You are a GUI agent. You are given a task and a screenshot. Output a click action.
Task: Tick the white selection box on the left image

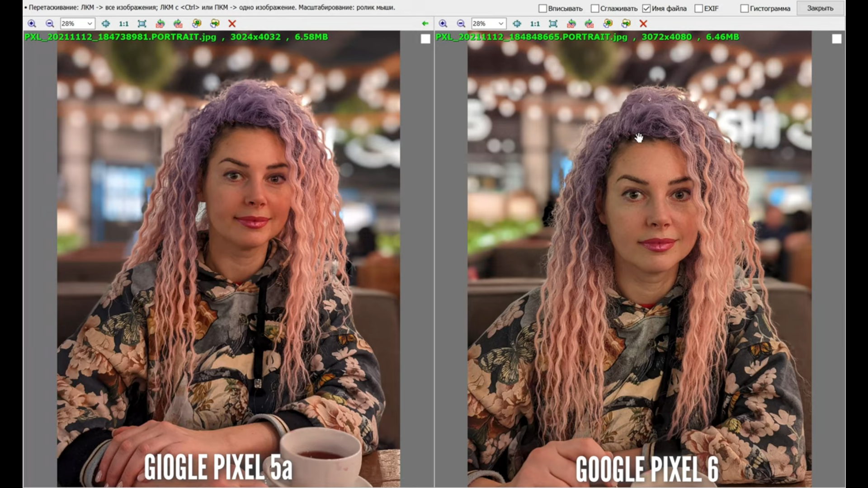425,39
